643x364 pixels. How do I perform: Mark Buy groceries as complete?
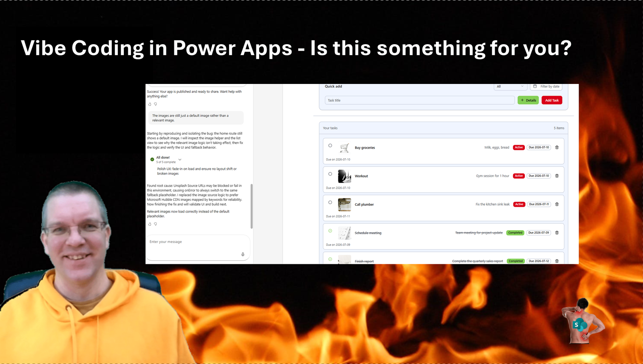[x=330, y=145]
